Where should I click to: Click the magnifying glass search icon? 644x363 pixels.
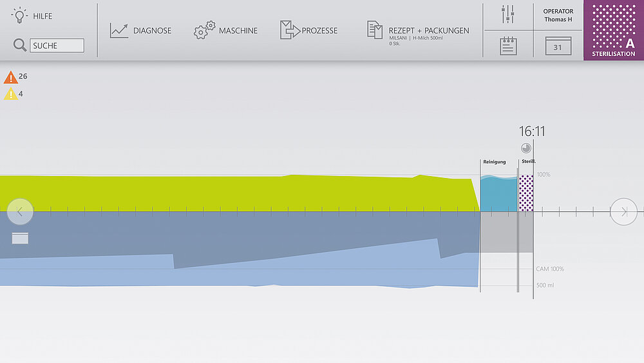coord(20,45)
